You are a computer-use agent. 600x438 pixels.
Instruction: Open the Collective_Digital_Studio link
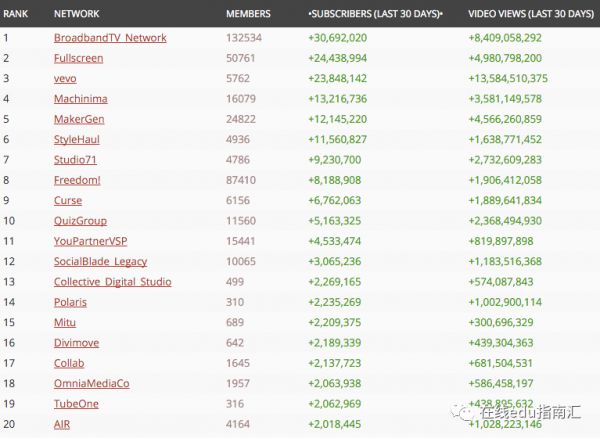coord(111,282)
